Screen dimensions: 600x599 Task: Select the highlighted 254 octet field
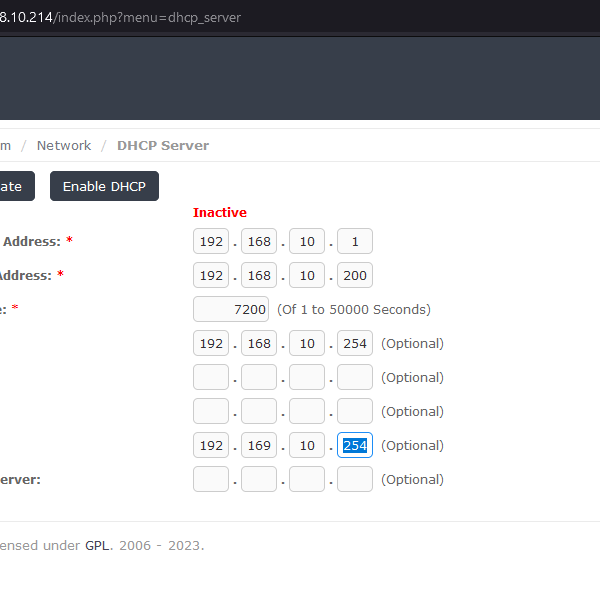pyautogui.click(x=355, y=445)
